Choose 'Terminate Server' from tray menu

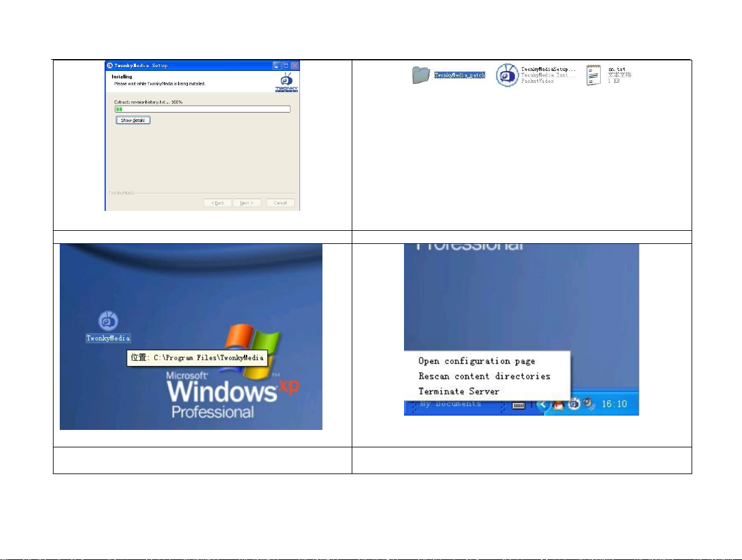pos(459,391)
